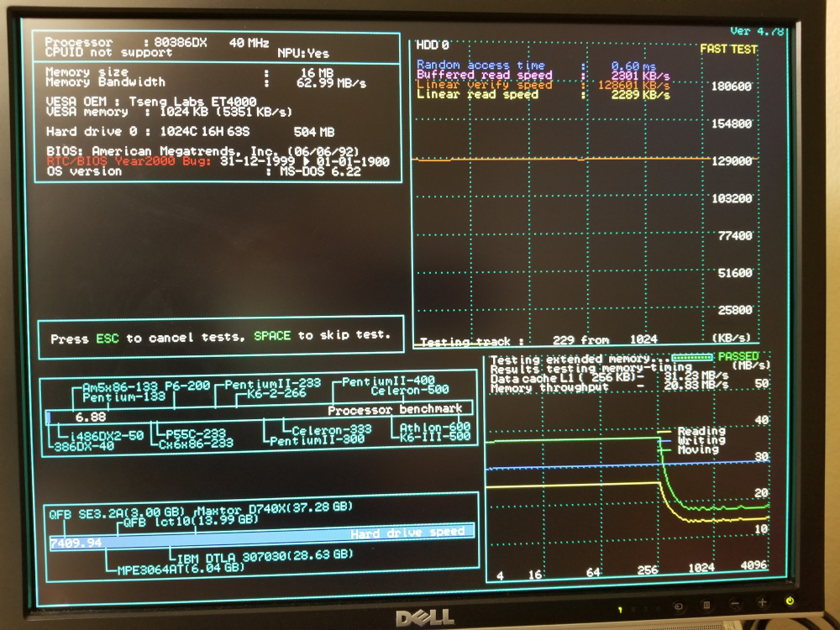840x630 pixels.
Task: Click the Memory throughput 20.83 MB/s line
Action: tap(609, 386)
